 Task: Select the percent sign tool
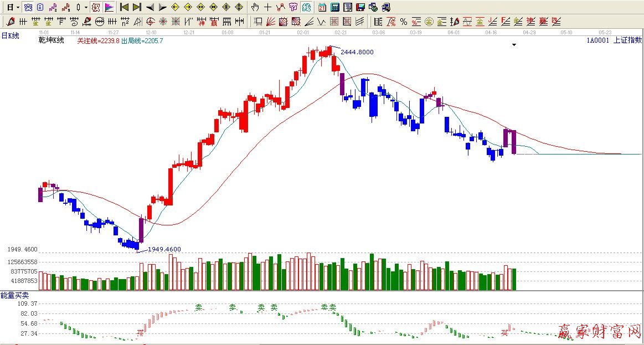pyautogui.click(x=403, y=22)
